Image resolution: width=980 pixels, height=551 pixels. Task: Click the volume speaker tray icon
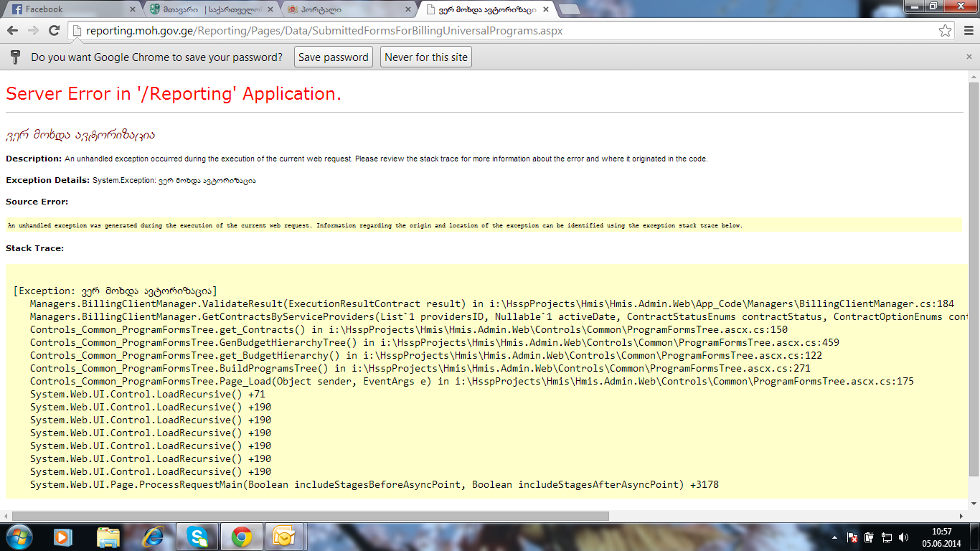(x=903, y=537)
